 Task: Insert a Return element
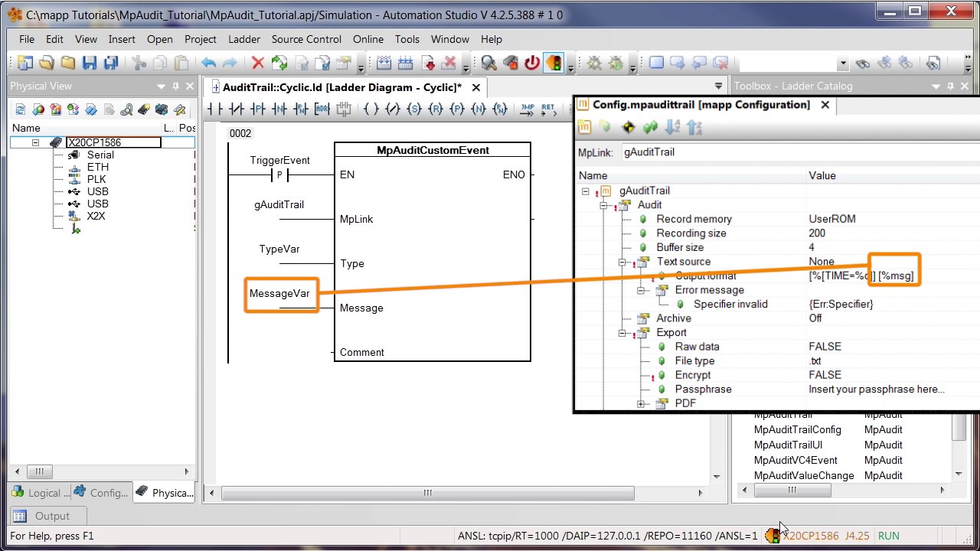[x=548, y=109]
